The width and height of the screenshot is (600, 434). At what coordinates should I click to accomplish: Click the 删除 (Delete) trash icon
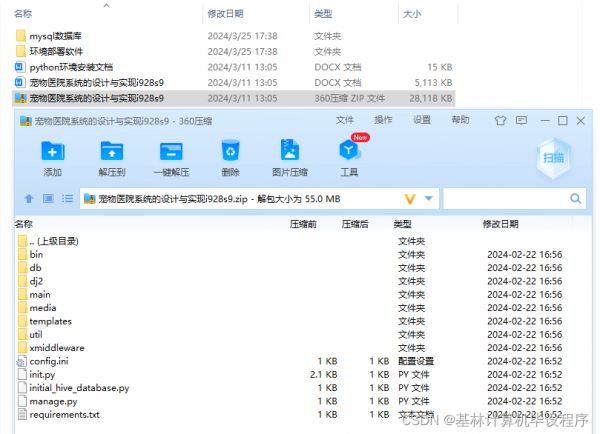230,151
